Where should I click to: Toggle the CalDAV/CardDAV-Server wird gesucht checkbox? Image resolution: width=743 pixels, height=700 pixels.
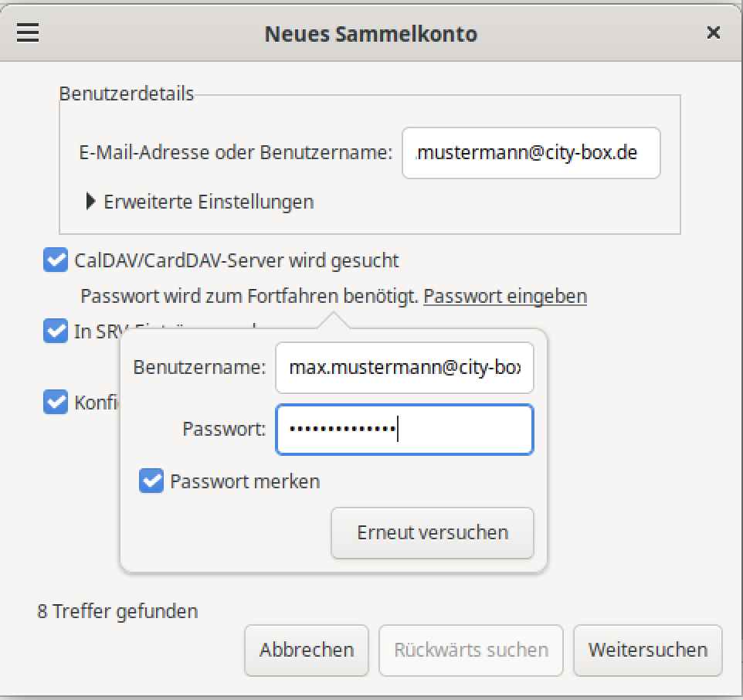click(56, 260)
